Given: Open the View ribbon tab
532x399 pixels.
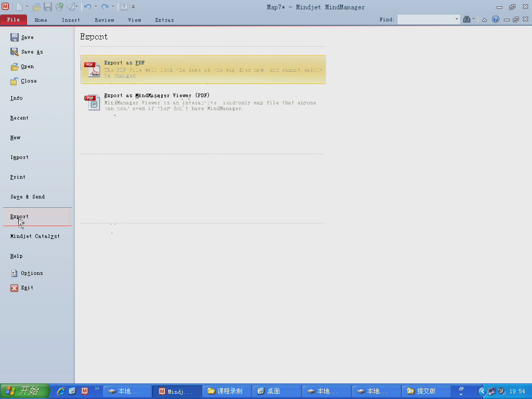Looking at the screenshot, I should click(135, 20).
